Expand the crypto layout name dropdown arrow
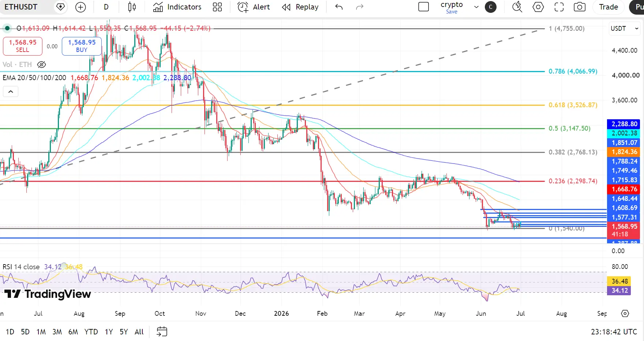This screenshot has width=644, height=341. tap(476, 7)
